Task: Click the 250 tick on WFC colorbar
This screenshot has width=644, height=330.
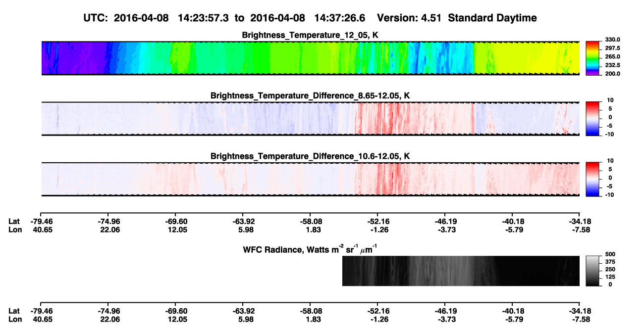Action: pyautogui.click(x=610, y=269)
